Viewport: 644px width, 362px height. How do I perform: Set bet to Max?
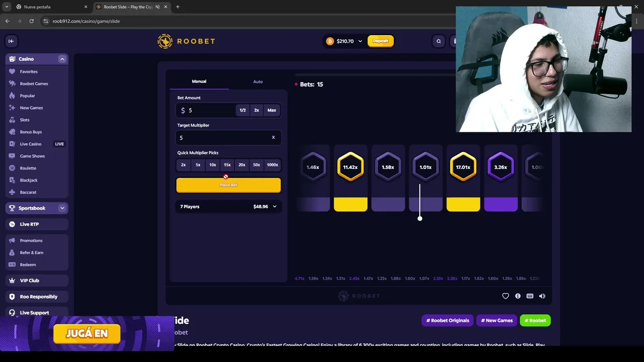coord(272,110)
